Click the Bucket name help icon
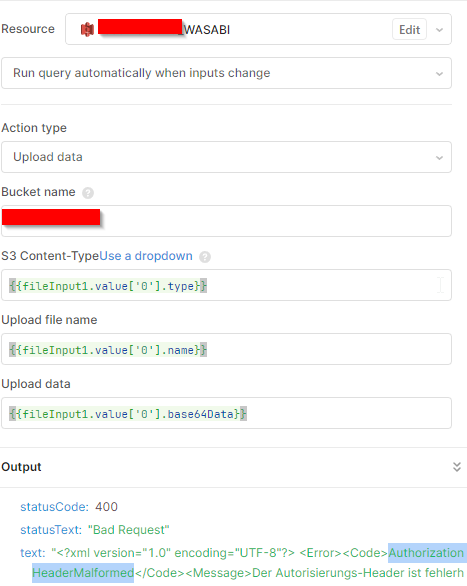Image resolution: width=467 pixels, height=586 pixels. 88,193
